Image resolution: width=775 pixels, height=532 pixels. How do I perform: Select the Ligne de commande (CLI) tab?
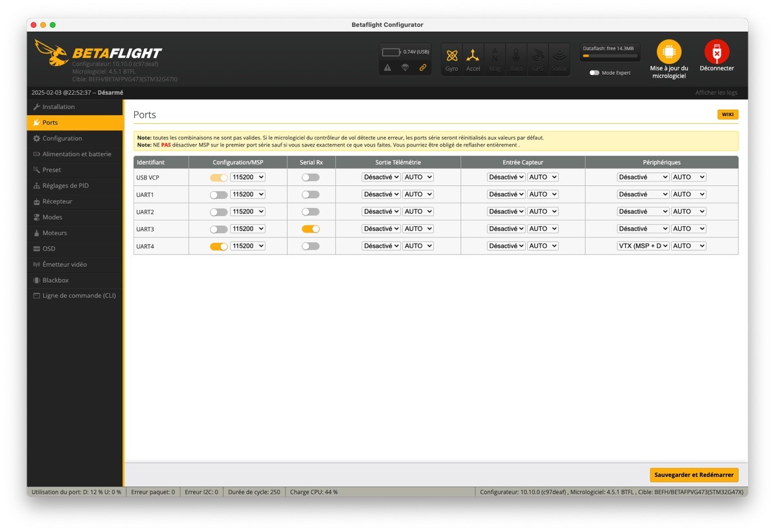click(x=75, y=296)
